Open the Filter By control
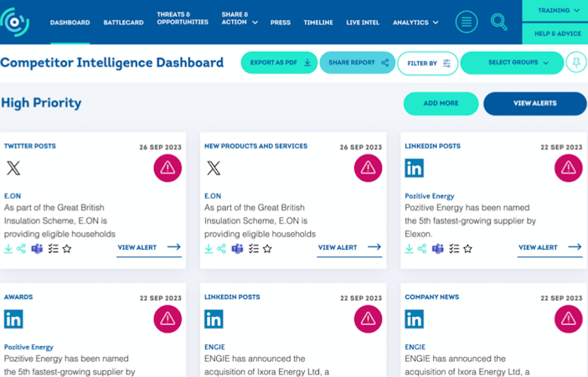This screenshot has width=588, height=377. click(x=428, y=63)
